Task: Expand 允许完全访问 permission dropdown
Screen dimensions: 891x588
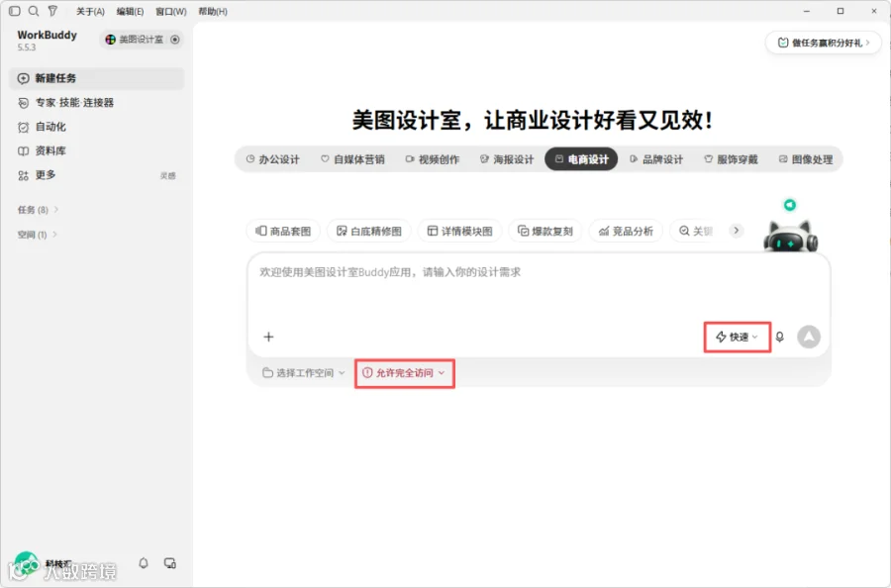Action: [404, 372]
